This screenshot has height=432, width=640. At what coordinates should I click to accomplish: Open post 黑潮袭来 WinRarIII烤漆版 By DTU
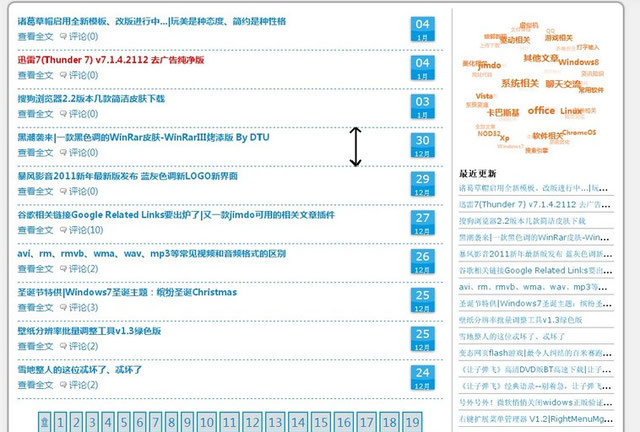(143, 138)
